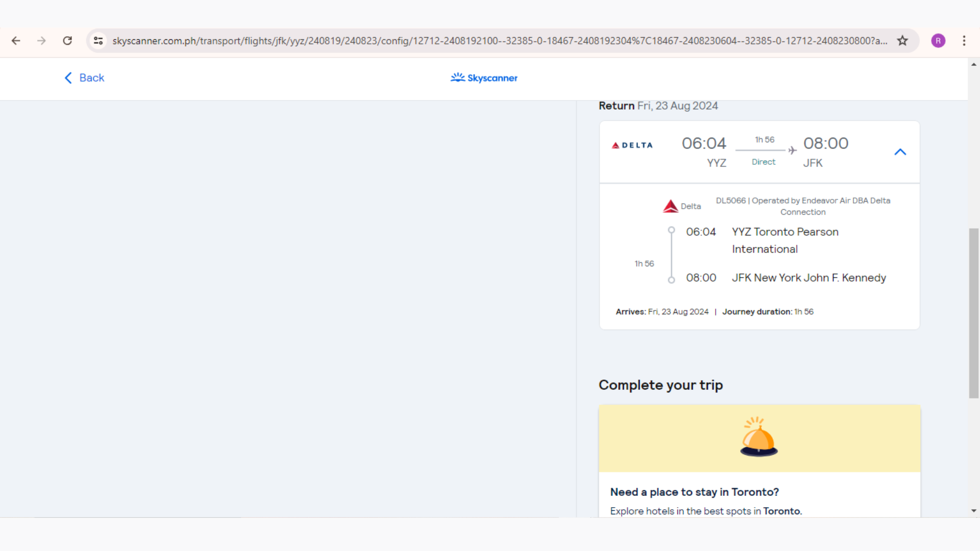This screenshot has width=980, height=551.
Task: Open Chrome three-dot menu
Action: tap(964, 41)
